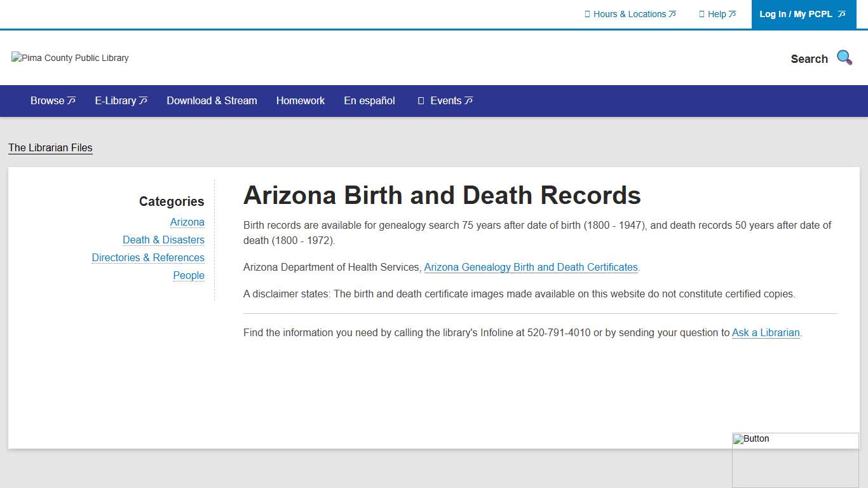Open the Ask a Librarian link

coord(765,332)
